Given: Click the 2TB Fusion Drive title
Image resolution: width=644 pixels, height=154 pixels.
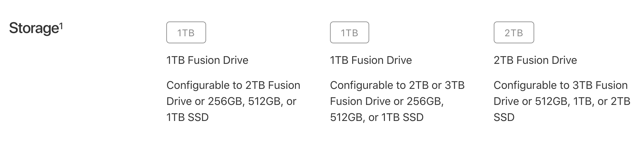Looking at the screenshot, I should pyautogui.click(x=535, y=60).
